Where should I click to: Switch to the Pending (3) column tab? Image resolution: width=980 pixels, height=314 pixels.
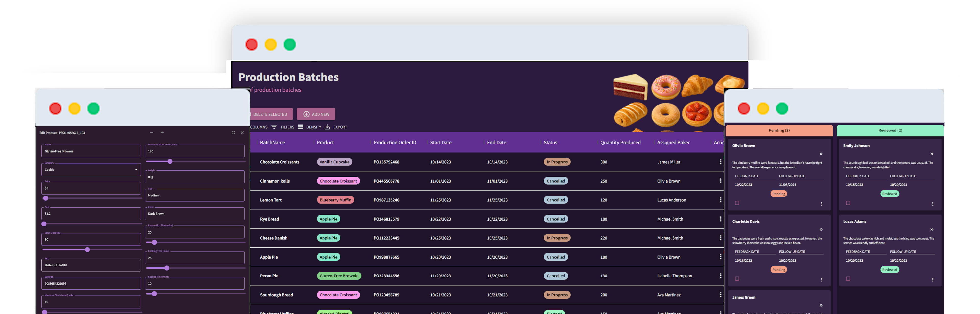(779, 130)
